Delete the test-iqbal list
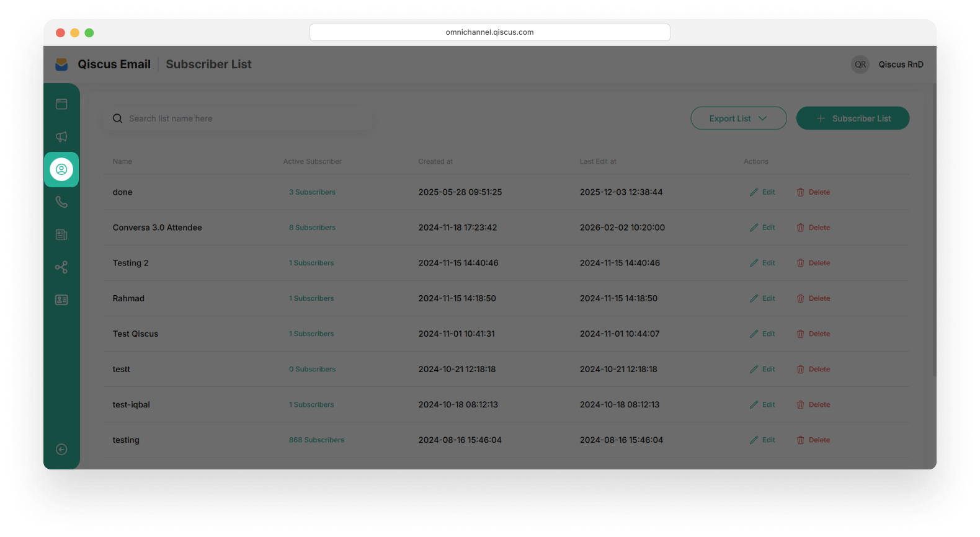980x537 pixels. point(813,405)
